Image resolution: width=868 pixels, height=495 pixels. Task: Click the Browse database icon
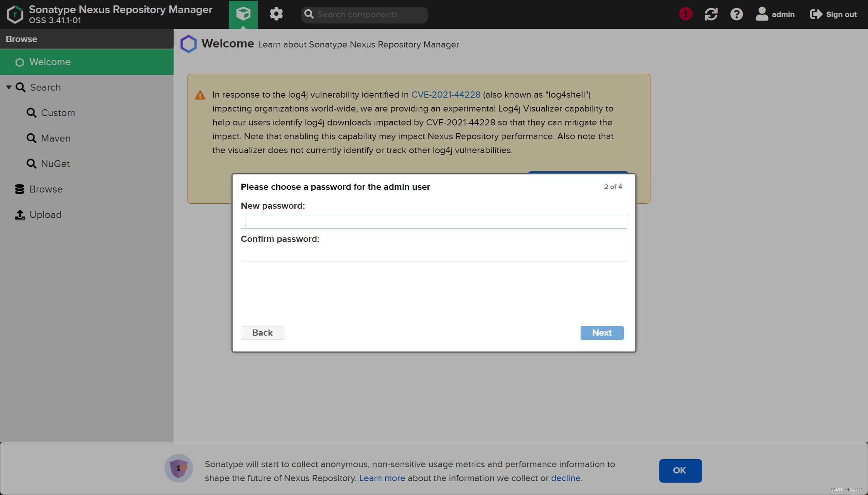20,189
